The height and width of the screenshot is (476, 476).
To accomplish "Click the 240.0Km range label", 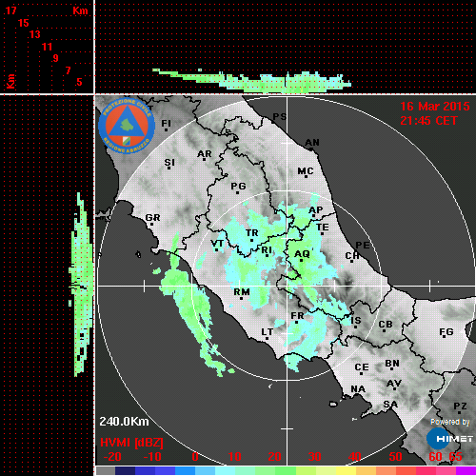I will pos(124,422).
